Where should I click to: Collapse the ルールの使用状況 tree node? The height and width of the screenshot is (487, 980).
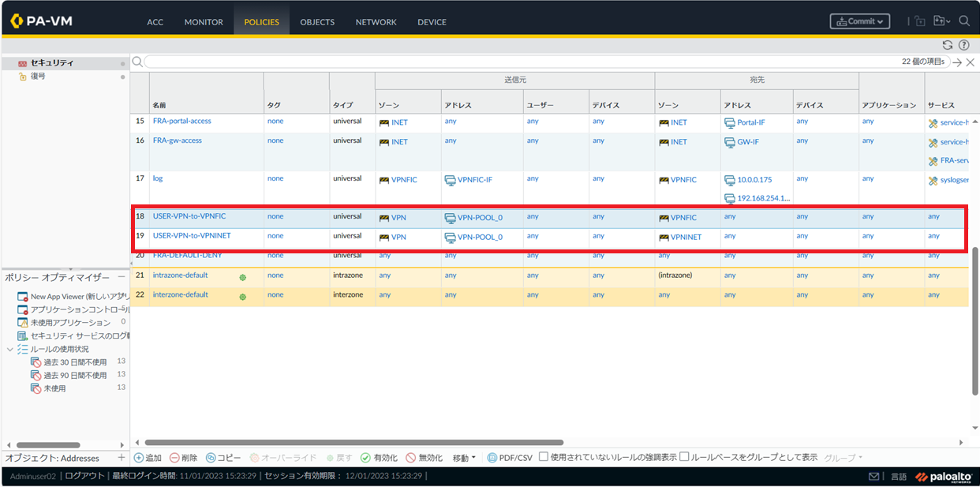tap(10, 349)
